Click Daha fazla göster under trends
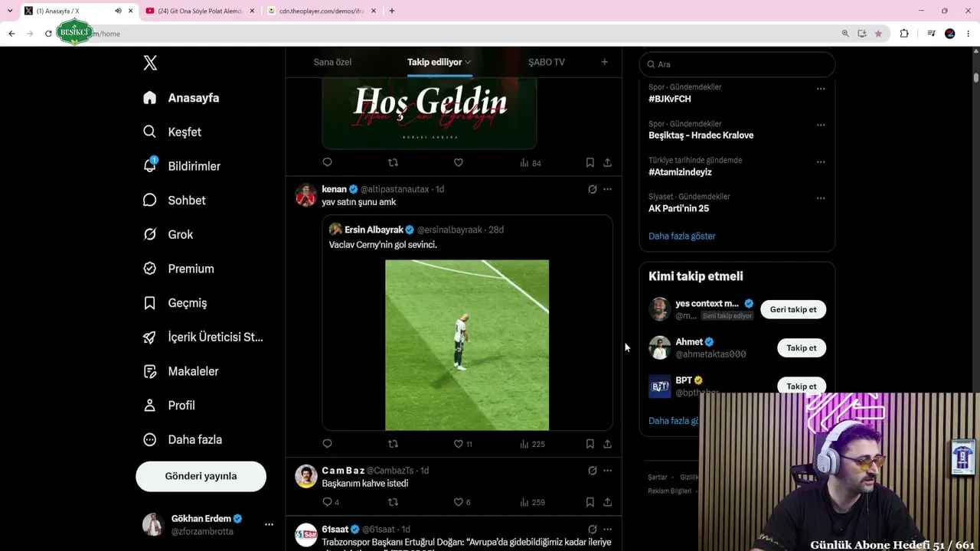 (682, 236)
